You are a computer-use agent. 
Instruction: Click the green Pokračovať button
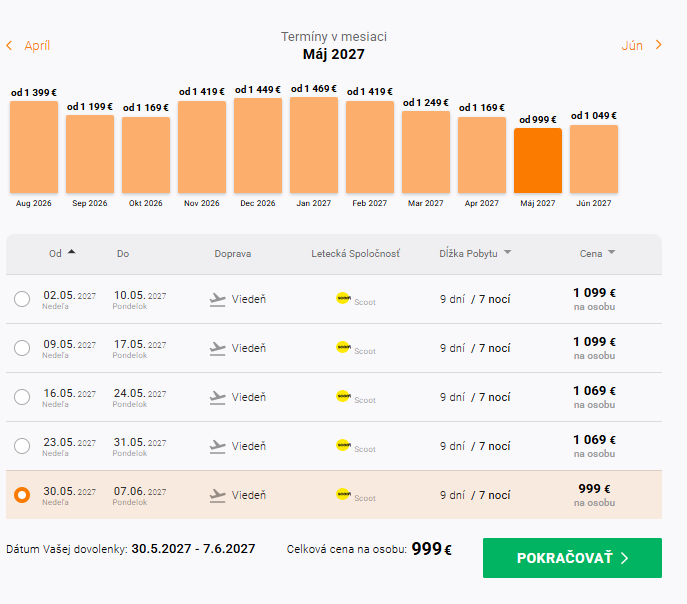click(572, 558)
